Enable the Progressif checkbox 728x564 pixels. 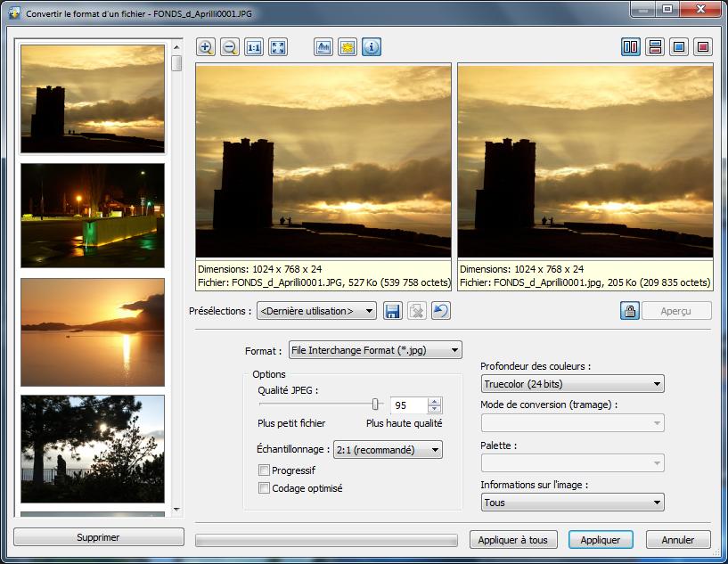point(264,470)
